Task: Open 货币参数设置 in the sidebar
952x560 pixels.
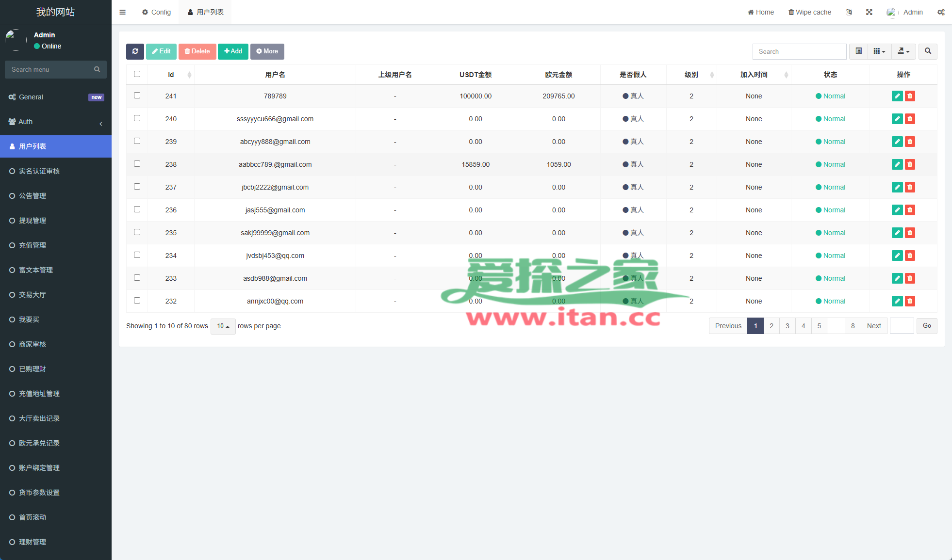Action: [x=56, y=493]
